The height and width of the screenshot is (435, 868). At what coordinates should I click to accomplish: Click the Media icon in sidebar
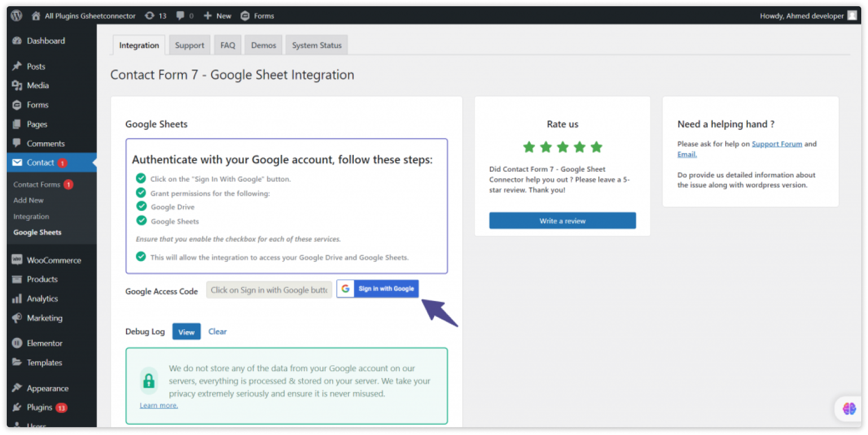(17, 85)
